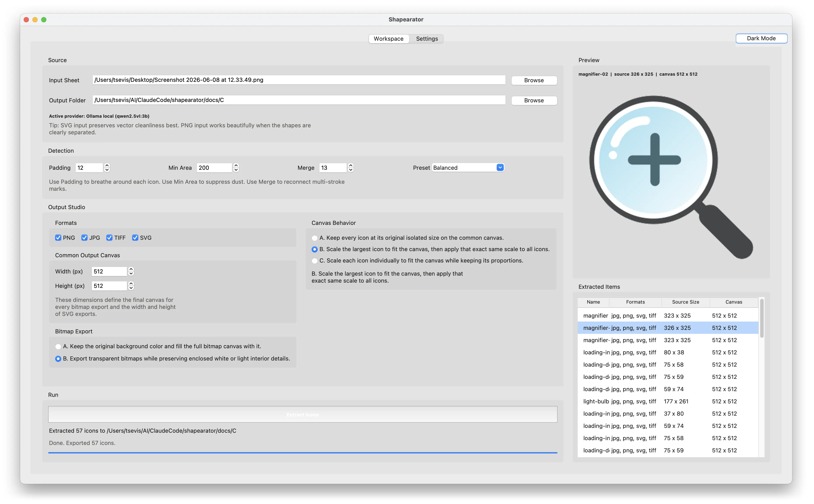This screenshot has height=504, width=814.
Task: Browse for the Input Sheet file
Action: tap(534, 80)
